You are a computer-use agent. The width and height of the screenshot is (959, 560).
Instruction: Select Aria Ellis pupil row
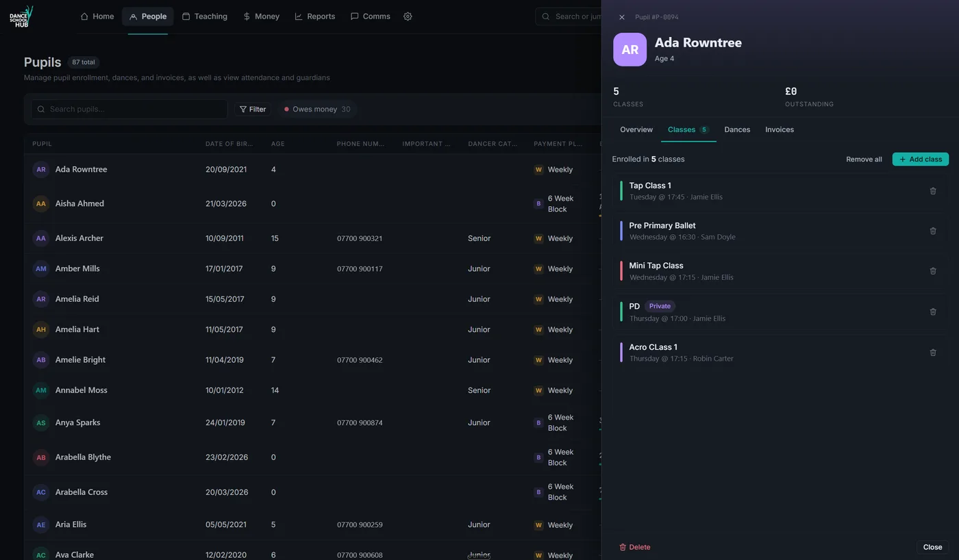[312, 524]
